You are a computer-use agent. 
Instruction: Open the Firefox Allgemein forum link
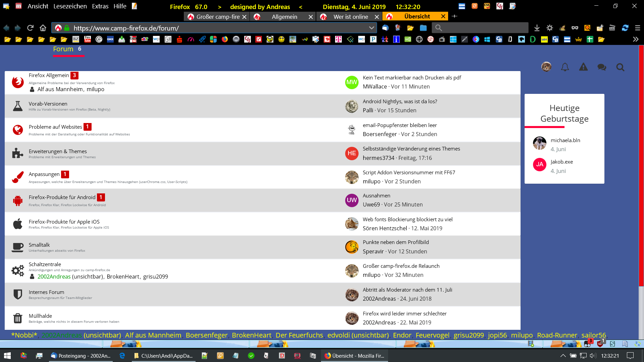coord(49,75)
